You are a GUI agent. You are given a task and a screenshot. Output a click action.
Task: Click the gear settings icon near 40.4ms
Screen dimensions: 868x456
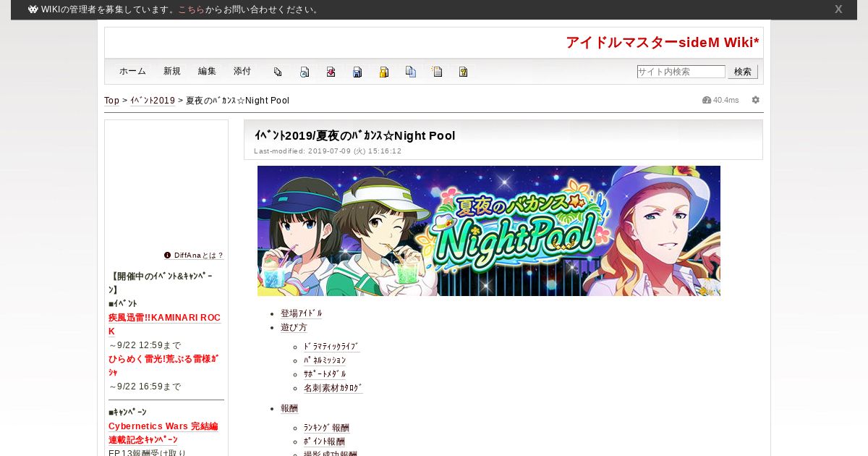pyautogui.click(x=756, y=100)
